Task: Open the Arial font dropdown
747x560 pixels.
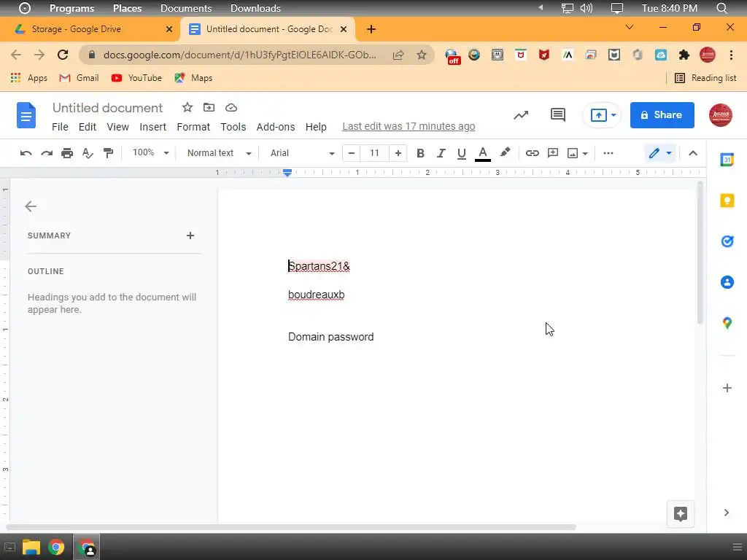Action: 302,153
